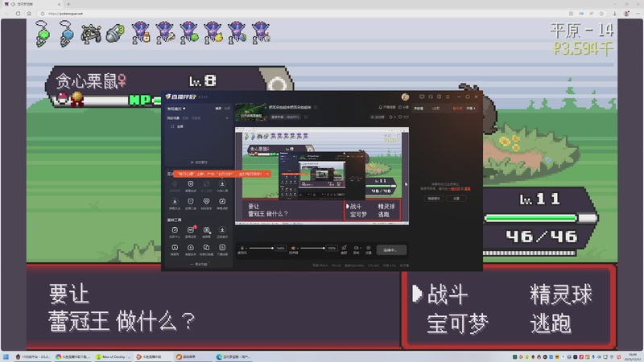The width and height of the screenshot is (644, 362).
Task: Click the share button in streaming app header
Action: [x=404, y=108]
